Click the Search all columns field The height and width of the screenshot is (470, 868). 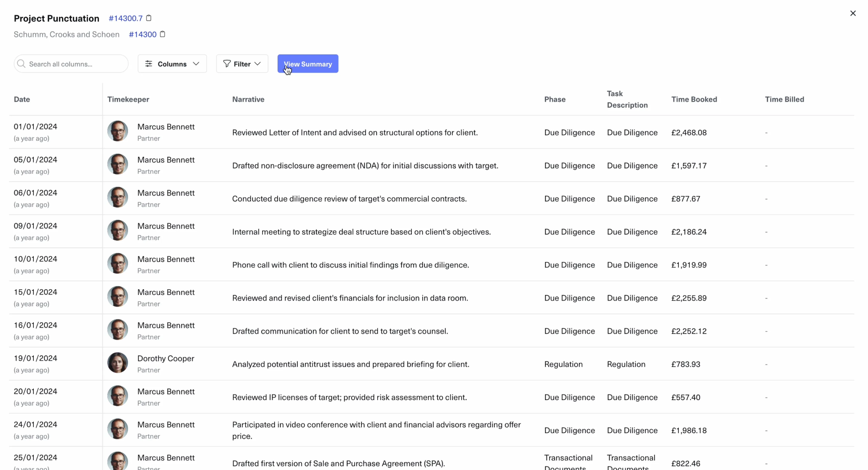coord(70,63)
